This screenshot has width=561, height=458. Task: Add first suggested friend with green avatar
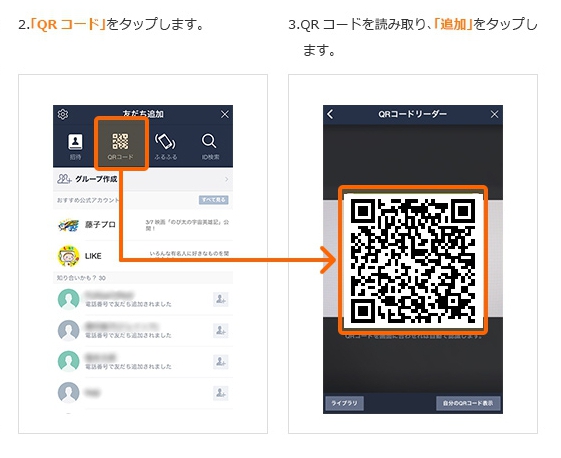point(220,299)
